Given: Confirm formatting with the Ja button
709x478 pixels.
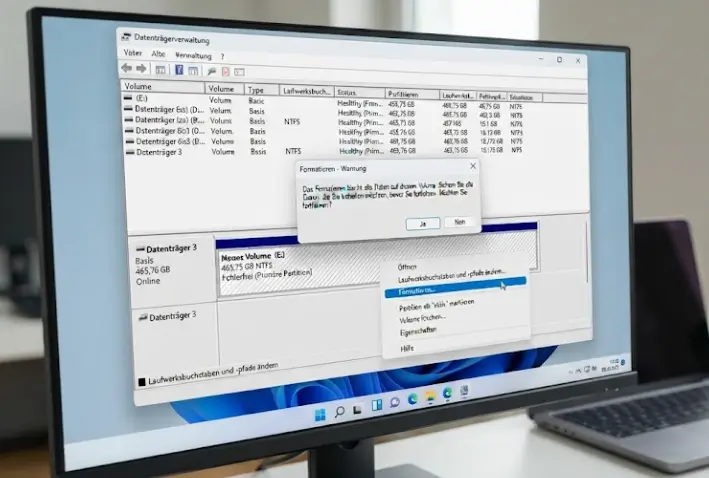Looking at the screenshot, I should (423, 224).
